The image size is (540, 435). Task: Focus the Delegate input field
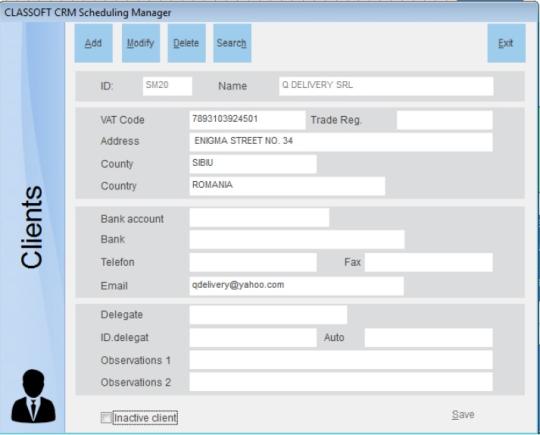click(268, 314)
